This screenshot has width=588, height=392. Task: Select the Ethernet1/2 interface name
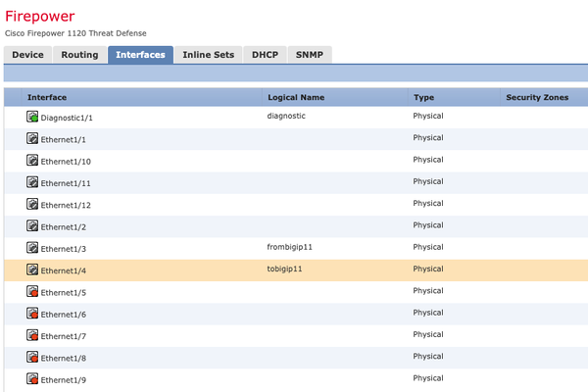tap(64, 227)
